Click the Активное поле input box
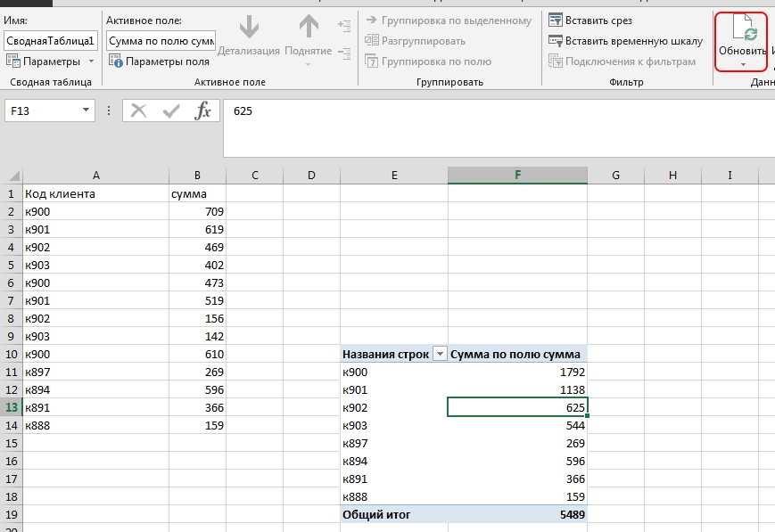775x532 pixels. [x=161, y=41]
